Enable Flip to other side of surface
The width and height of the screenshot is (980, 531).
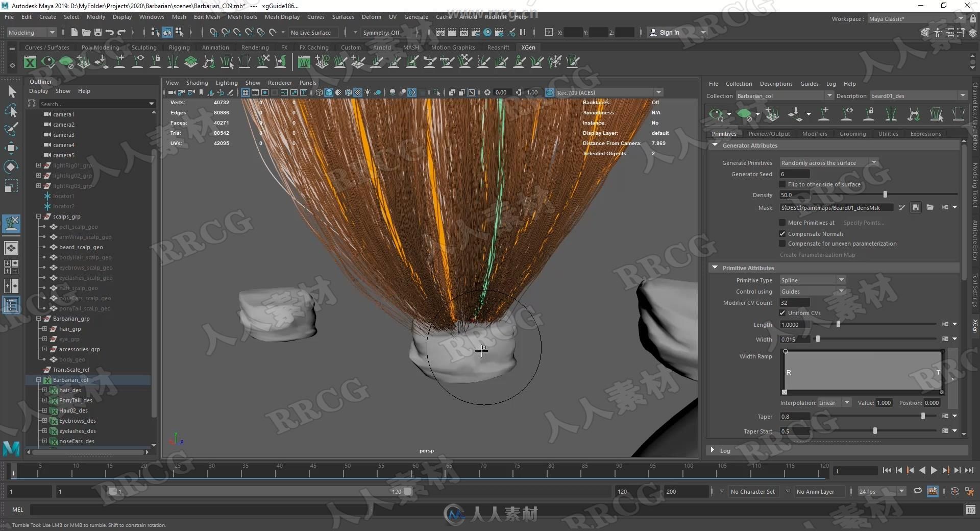(782, 184)
